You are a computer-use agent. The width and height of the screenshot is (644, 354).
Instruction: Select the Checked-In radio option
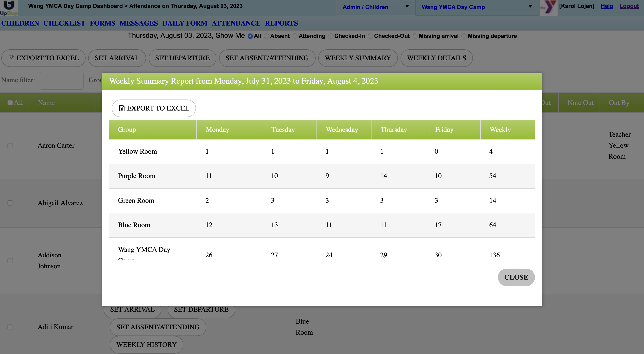coord(331,36)
